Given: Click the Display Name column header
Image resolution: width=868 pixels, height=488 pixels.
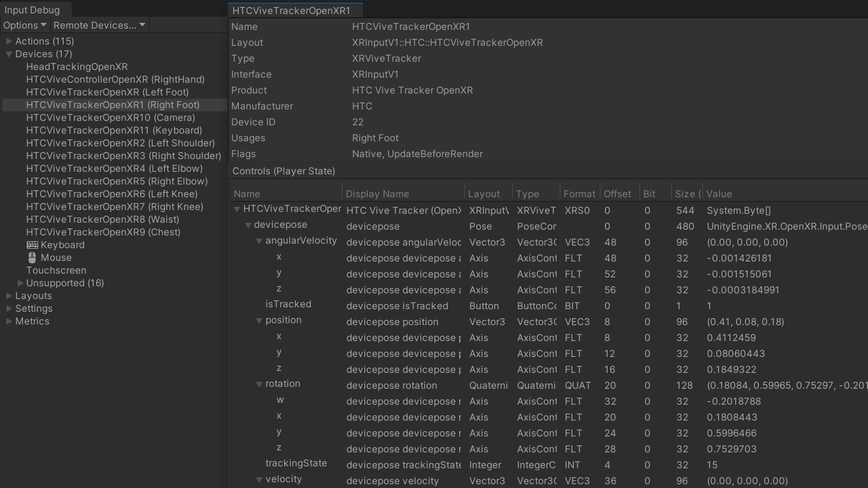Looking at the screenshot, I should coord(377,194).
